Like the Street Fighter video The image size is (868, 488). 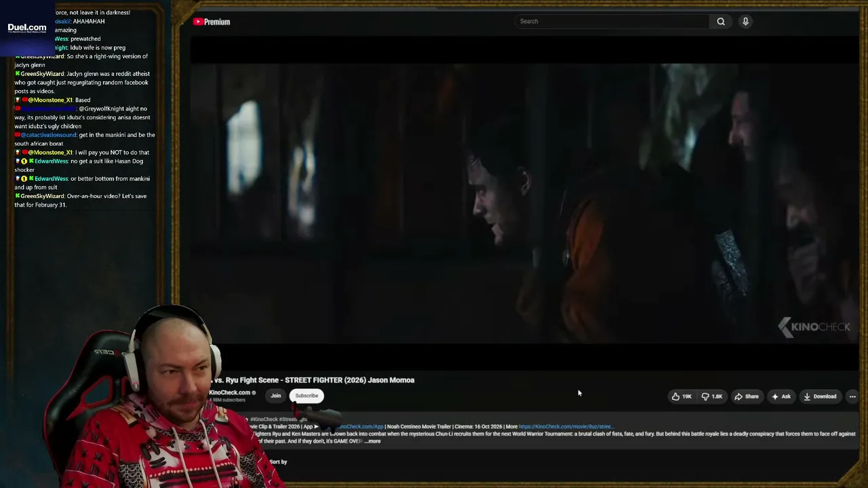[682, 396]
